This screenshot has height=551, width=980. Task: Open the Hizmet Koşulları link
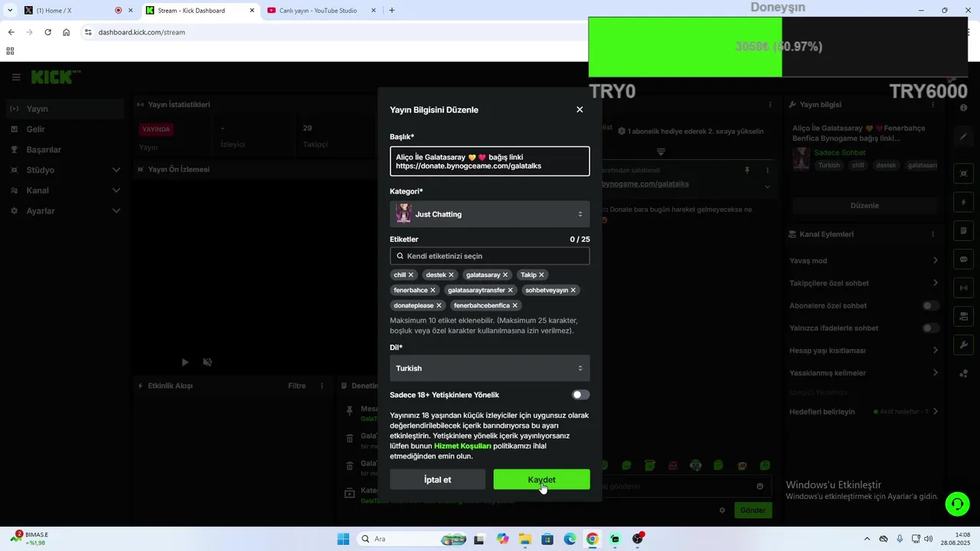(x=462, y=446)
